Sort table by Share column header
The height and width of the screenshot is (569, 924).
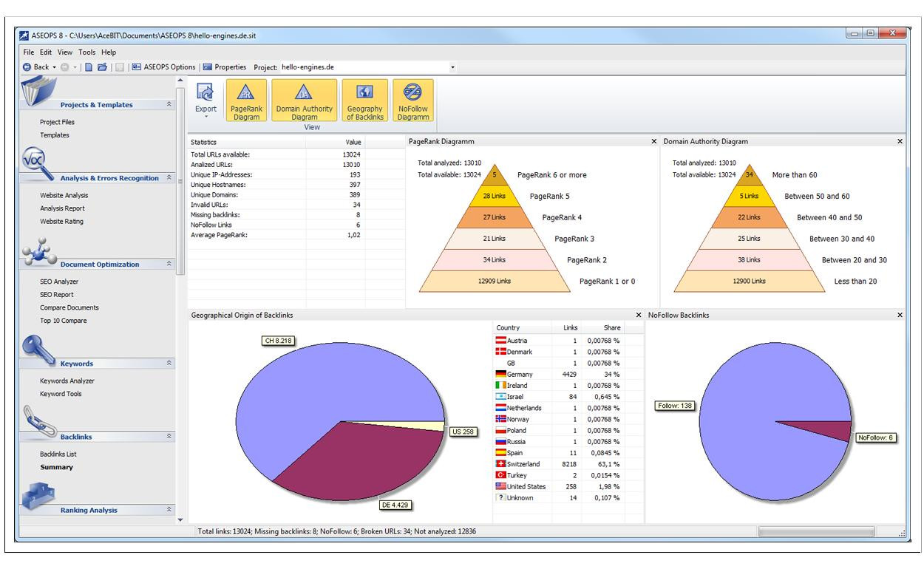602,327
